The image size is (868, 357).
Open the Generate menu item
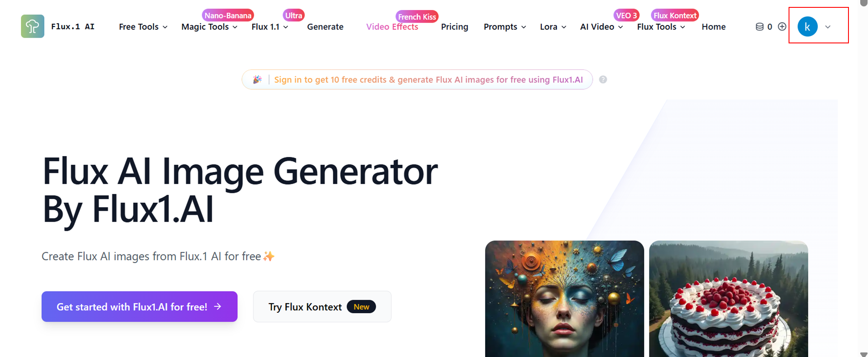coord(325,27)
